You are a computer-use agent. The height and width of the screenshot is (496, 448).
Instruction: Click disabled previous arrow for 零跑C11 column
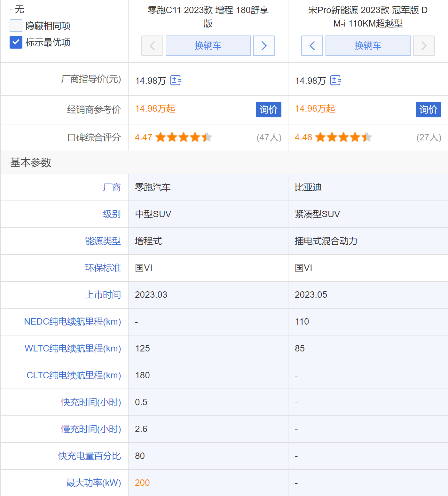152,46
